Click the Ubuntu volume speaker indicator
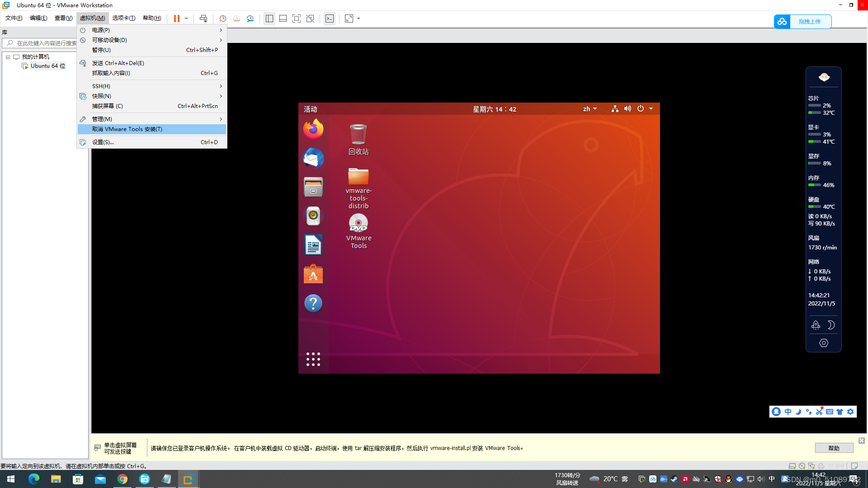The height and width of the screenshot is (488, 868). pos(627,109)
